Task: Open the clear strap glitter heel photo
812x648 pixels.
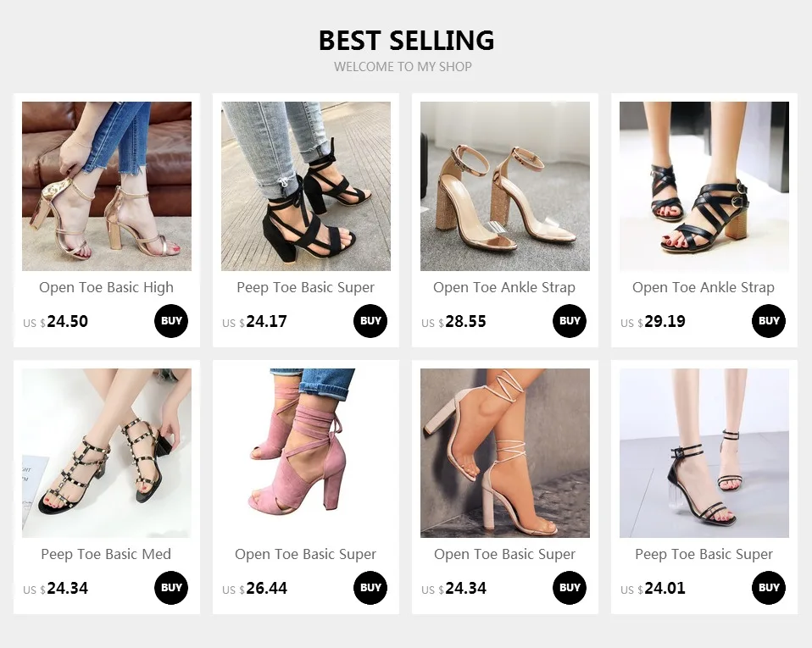Action: (505, 186)
